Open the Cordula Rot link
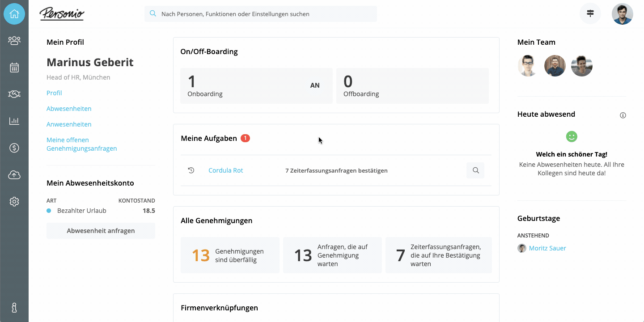644x322 pixels. point(226,170)
